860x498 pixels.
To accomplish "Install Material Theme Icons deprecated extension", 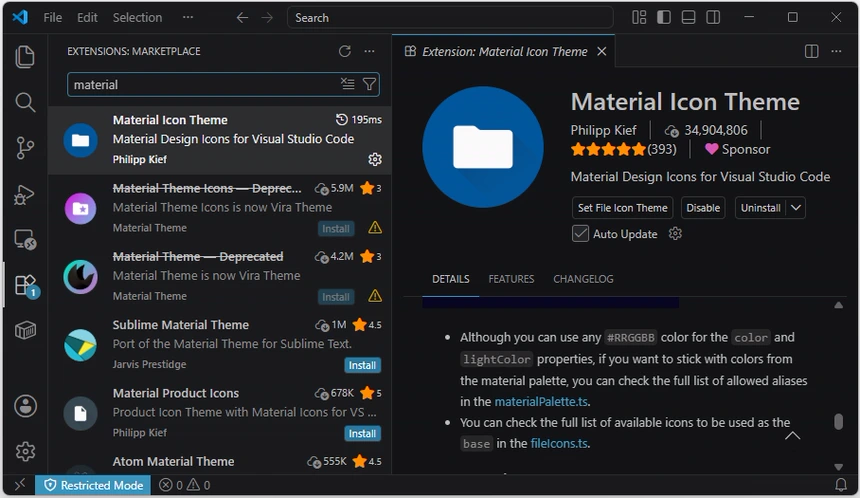I will [x=336, y=229].
